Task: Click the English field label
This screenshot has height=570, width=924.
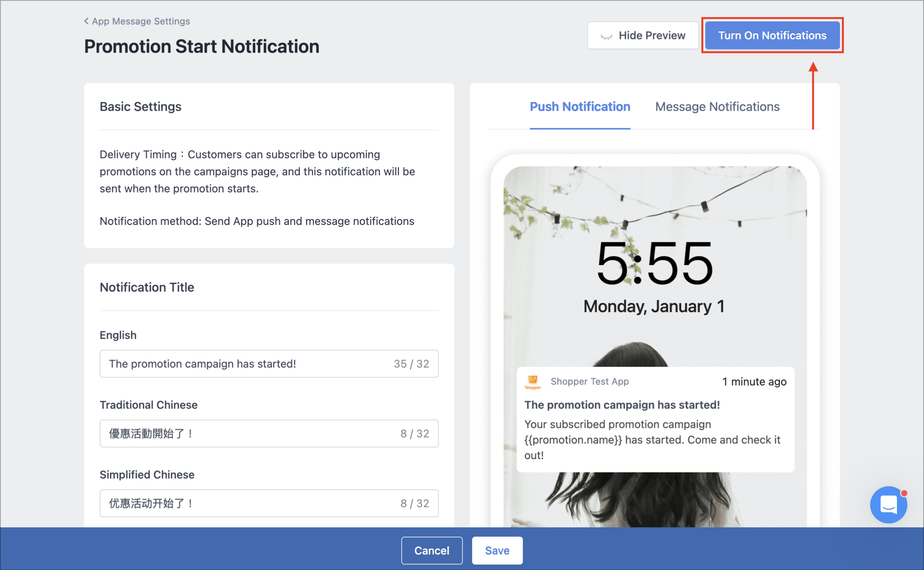Action: [118, 335]
